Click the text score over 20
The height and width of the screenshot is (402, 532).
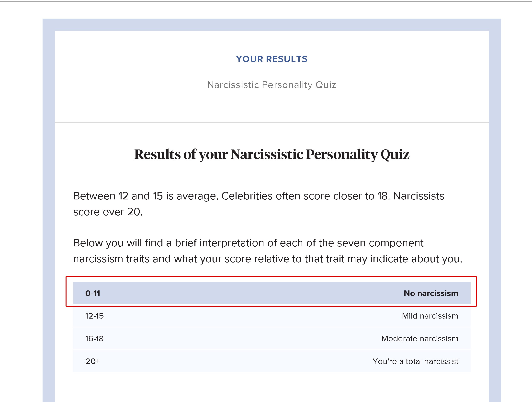click(108, 212)
